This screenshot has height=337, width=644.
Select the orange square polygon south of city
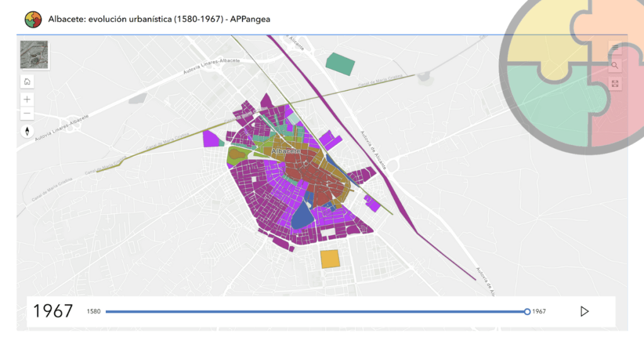(x=330, y=259)
